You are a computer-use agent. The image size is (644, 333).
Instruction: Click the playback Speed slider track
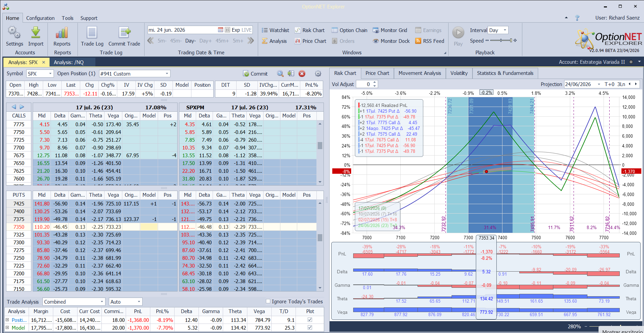[x=501, y=41]
